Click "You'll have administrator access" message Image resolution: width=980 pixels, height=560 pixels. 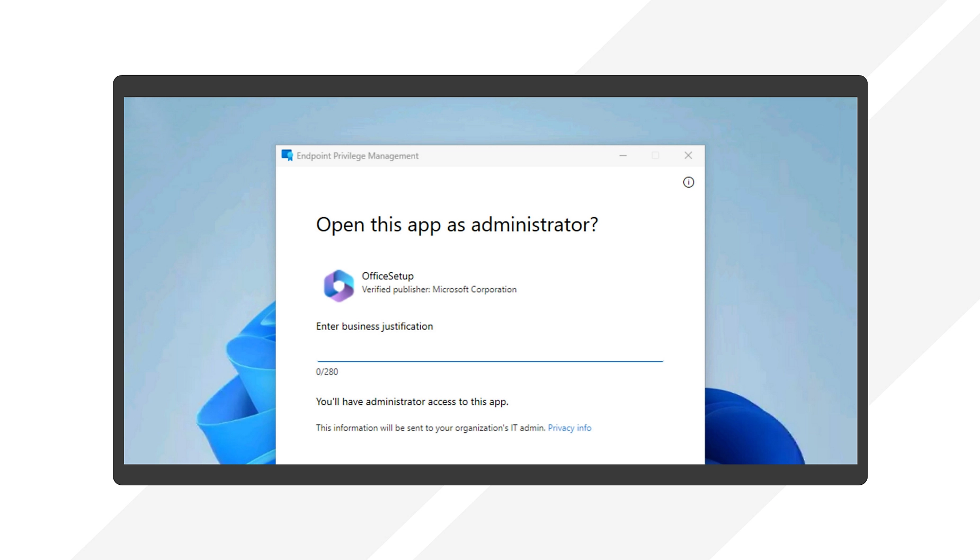(412, 402)
